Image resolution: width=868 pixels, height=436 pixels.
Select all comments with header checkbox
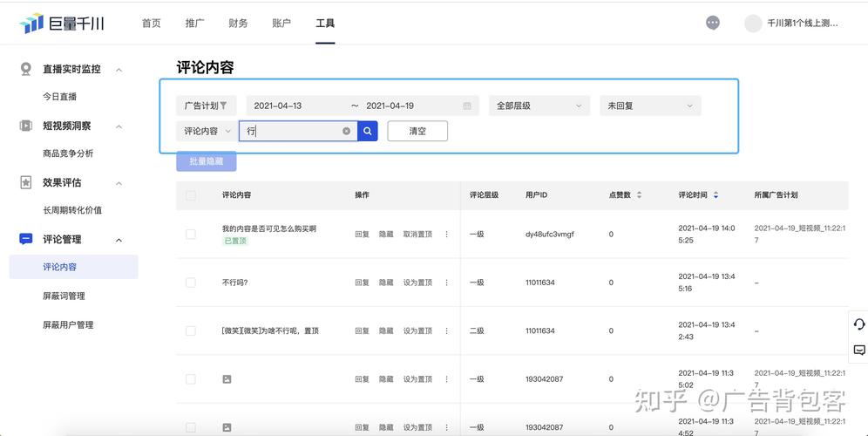pos(191,195)
